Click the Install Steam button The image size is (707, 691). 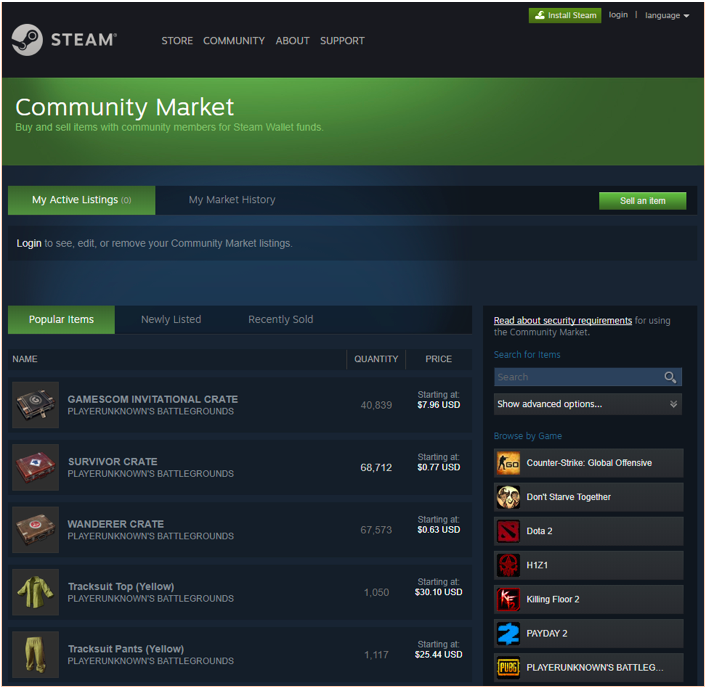point(565,15)
